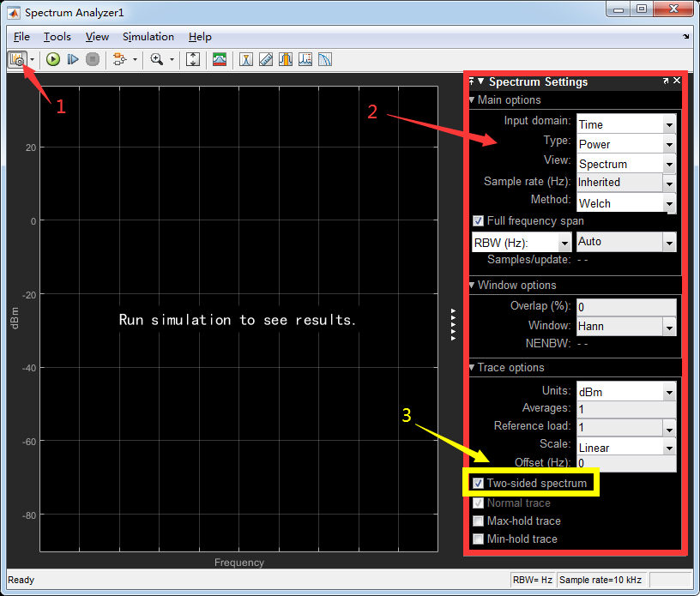Run the simulation with the green play icon

point(51,59)
